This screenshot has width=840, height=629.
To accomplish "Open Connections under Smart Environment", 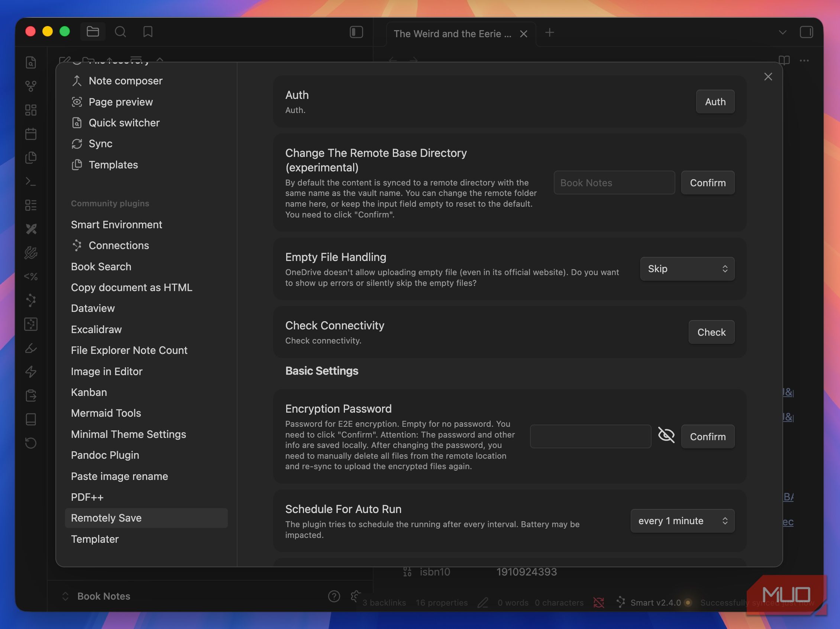I will [x=146, y=245].
